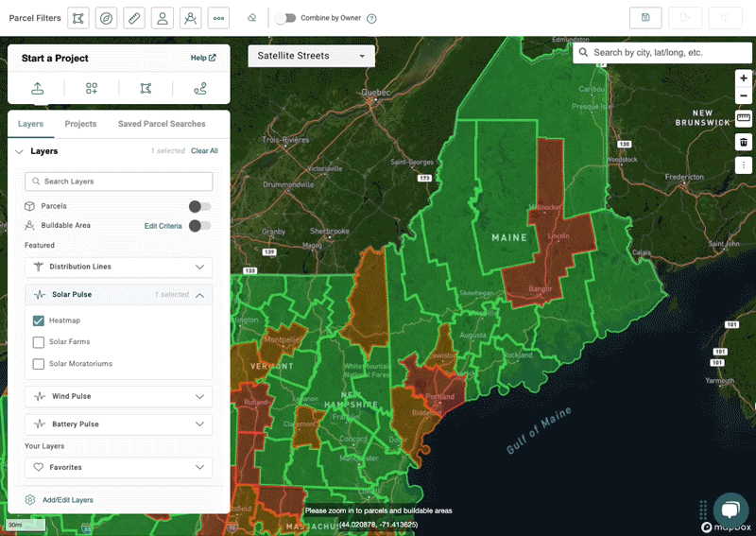Open the owner person parcel filter
The height and width of the screenshot is (536, 756).
tap(163, 18)
